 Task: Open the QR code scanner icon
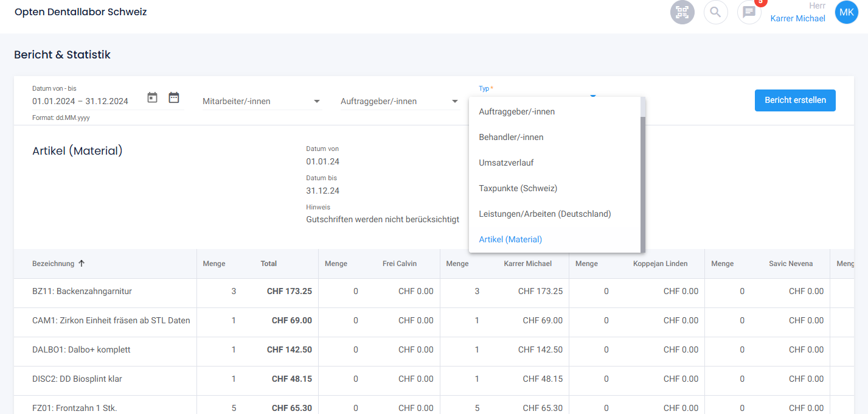click(682, 12)
